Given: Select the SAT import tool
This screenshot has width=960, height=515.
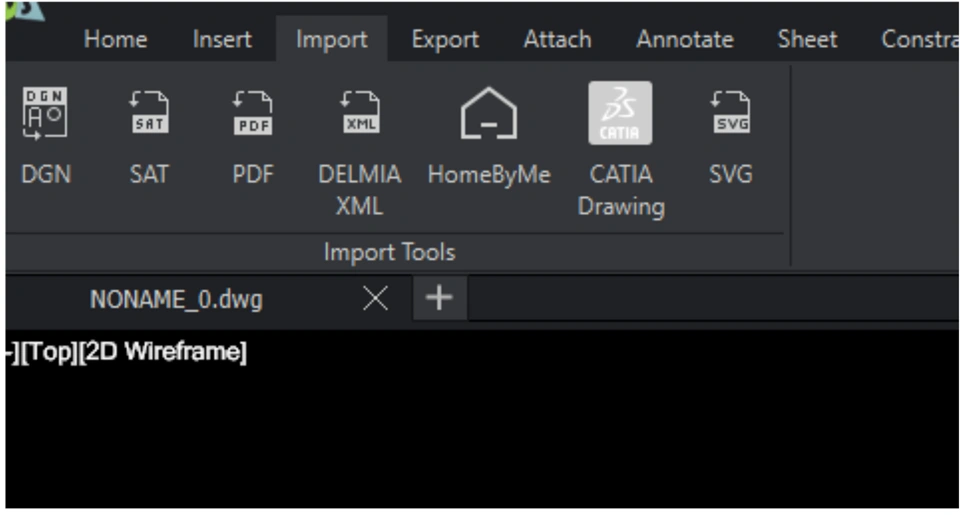Looking at the screenshot, I should pyautogui.click(x=149, y=114).
